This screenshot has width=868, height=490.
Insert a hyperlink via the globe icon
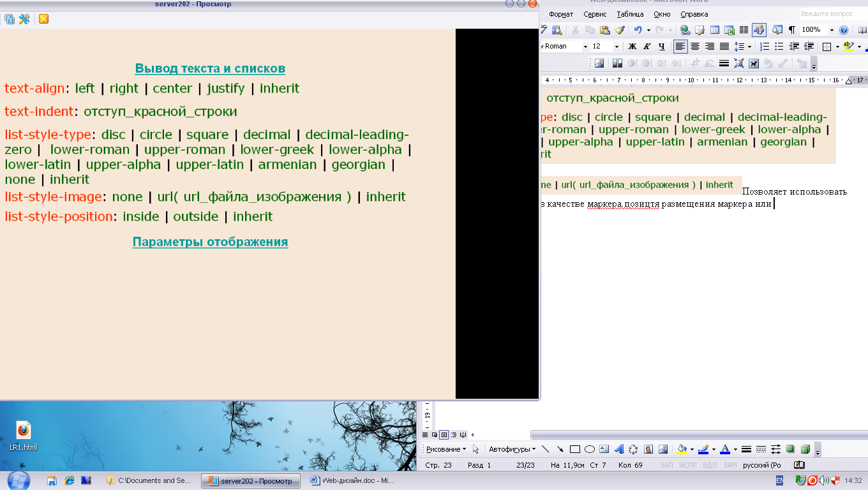[x=685, y=29]
